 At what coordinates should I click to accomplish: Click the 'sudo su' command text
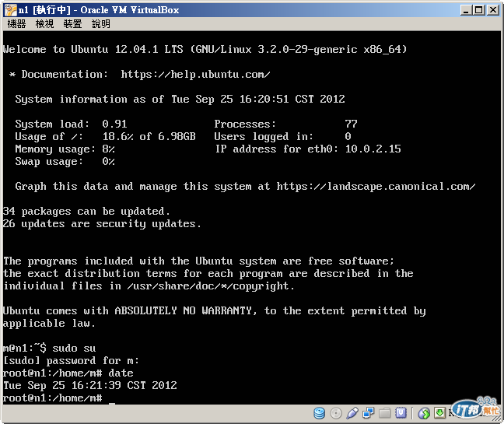point(74,349)
